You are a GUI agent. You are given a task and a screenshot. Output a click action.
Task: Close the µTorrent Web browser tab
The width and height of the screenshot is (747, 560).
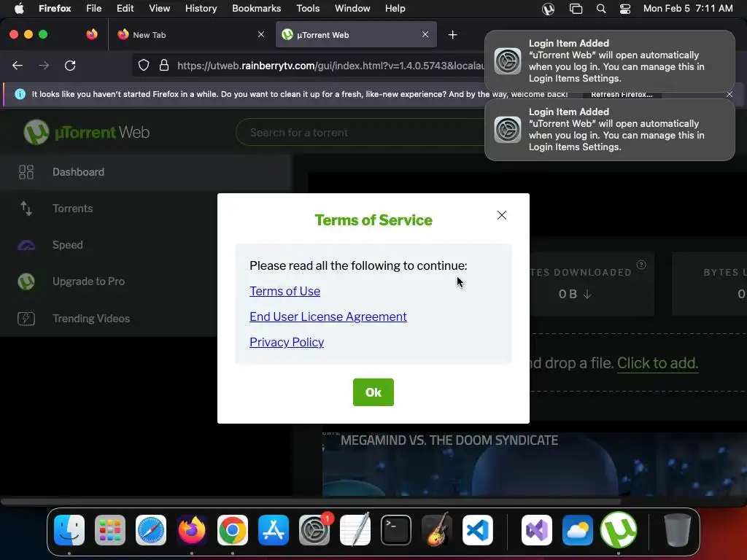[x=425, y=34]
